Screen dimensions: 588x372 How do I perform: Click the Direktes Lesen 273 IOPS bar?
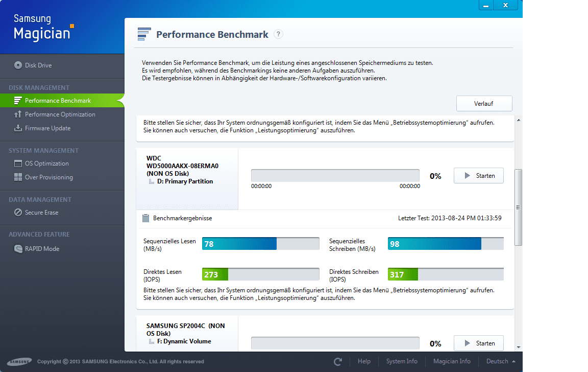click(261, 274)
